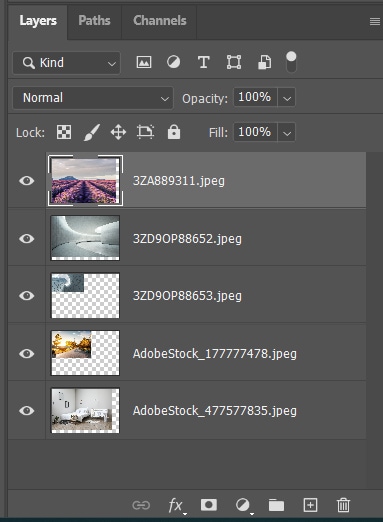Expand the Opacity slider dropdown arrow
Screen dimensions: 383x522
(287, 98)
